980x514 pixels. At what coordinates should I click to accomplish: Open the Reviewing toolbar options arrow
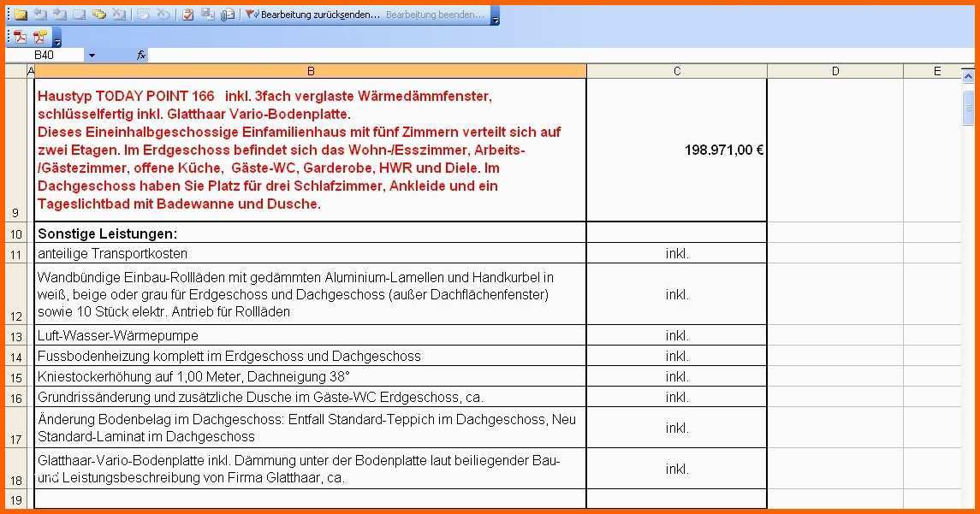pos(495,17)
